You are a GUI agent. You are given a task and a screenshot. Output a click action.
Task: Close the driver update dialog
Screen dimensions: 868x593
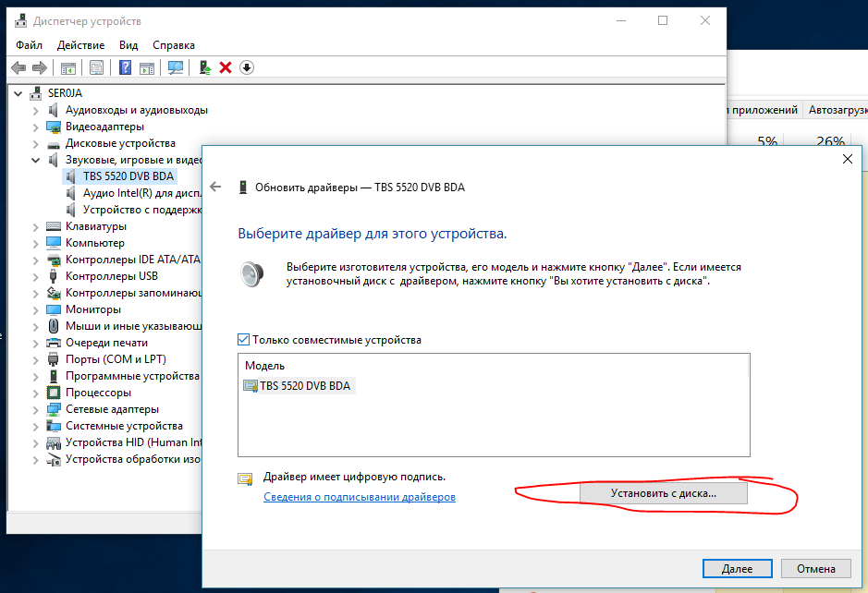point(847,159)
